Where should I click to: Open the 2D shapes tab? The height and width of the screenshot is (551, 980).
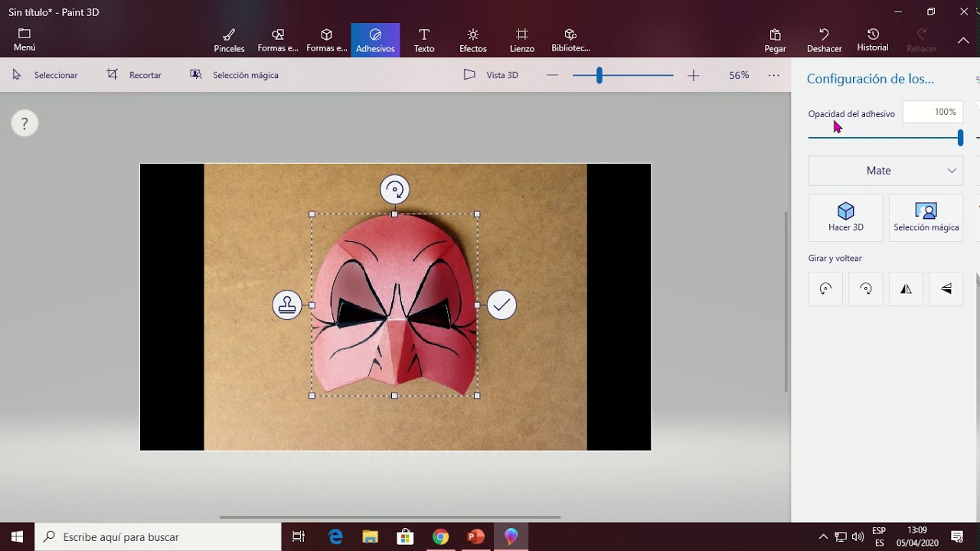pos(278,41)
